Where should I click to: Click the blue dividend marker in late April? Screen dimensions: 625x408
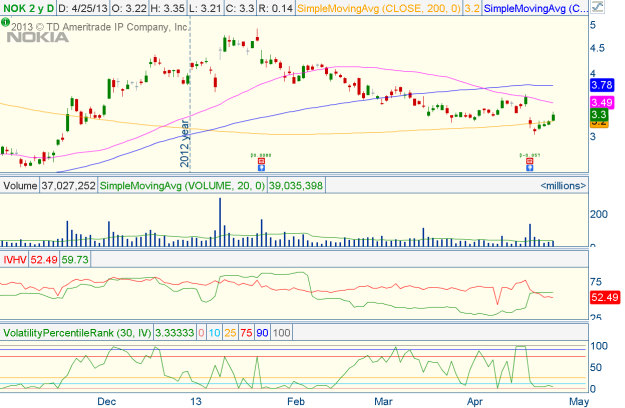pos(529,166)
